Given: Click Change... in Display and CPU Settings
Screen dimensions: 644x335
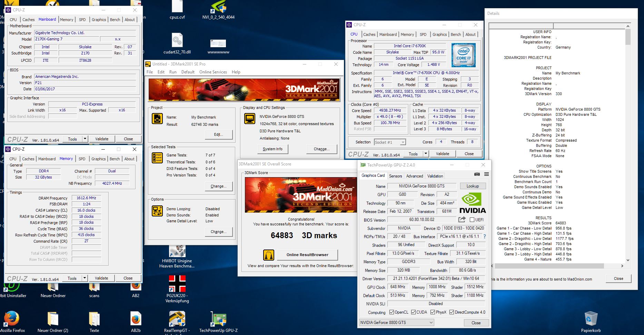Looking at the screenshot, I should [321, 149].
